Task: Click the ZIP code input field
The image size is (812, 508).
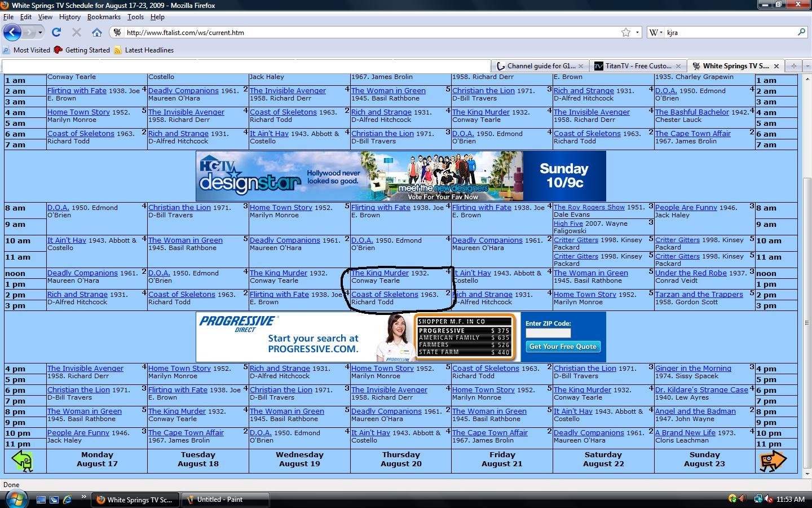Action: tap(548, 333)
